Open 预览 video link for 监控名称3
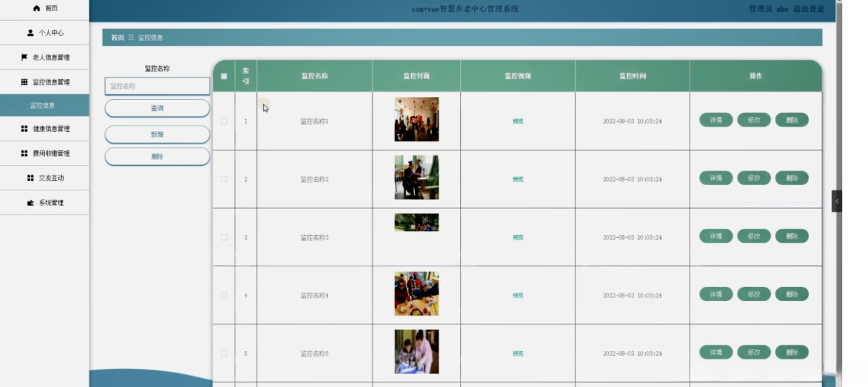The image size is (868, 387). (x=518, y=237)
